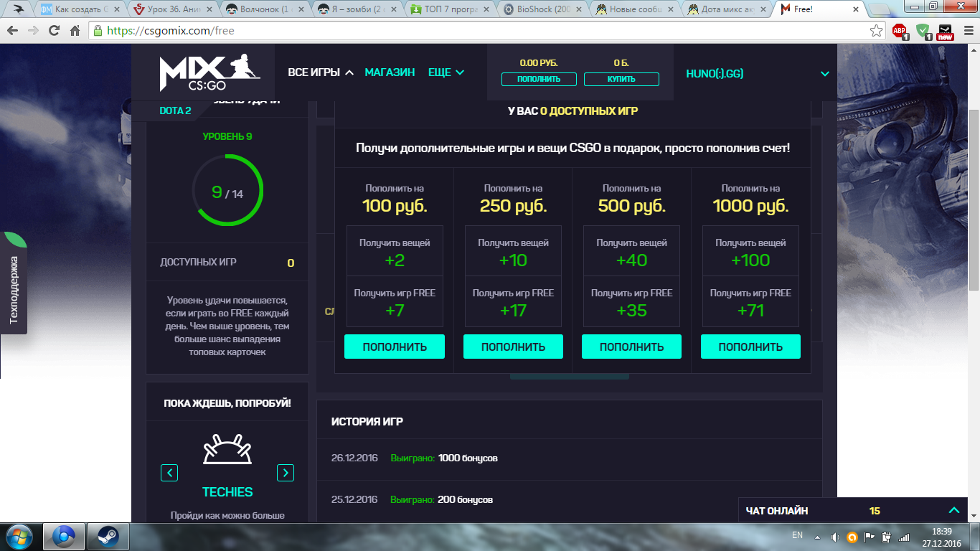This screenshot has width=980, height=551.
Task: Open the Windows Start menu
Action: click(18, 537)
